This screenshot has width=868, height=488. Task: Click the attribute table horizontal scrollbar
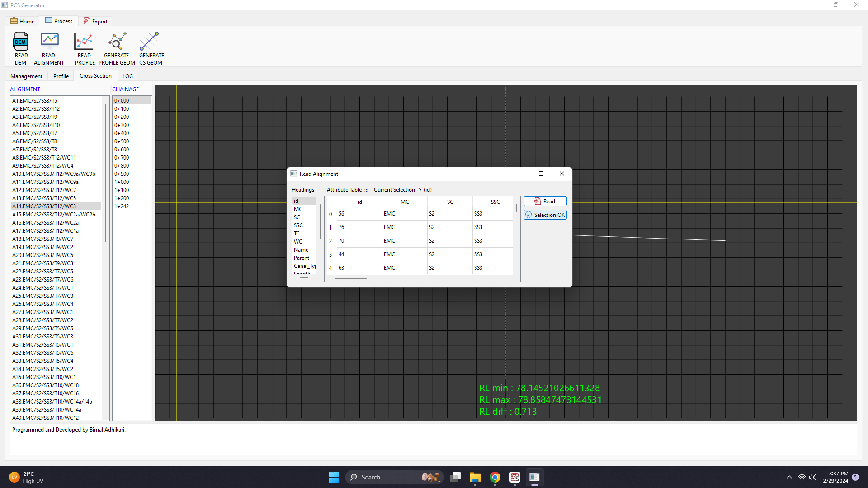coord(350,278)
